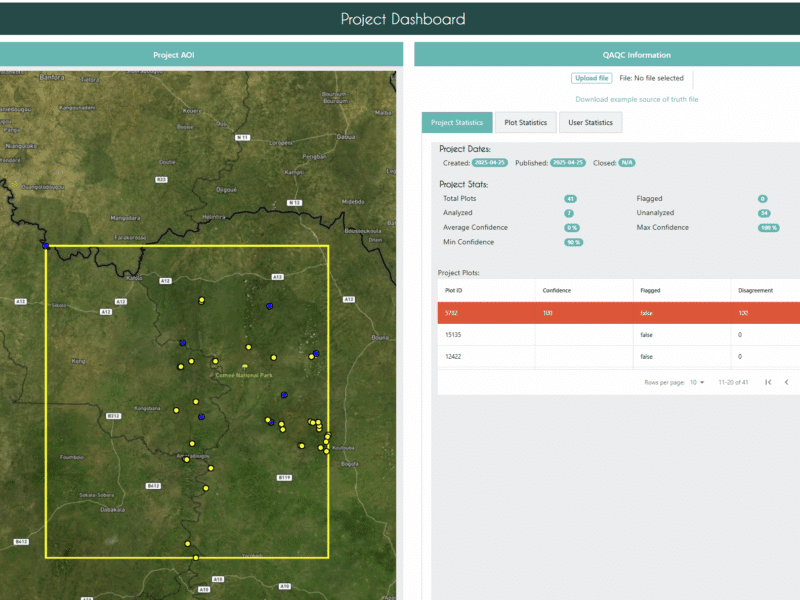Click the '11-20 of 41' pagination text

point(733,382)
